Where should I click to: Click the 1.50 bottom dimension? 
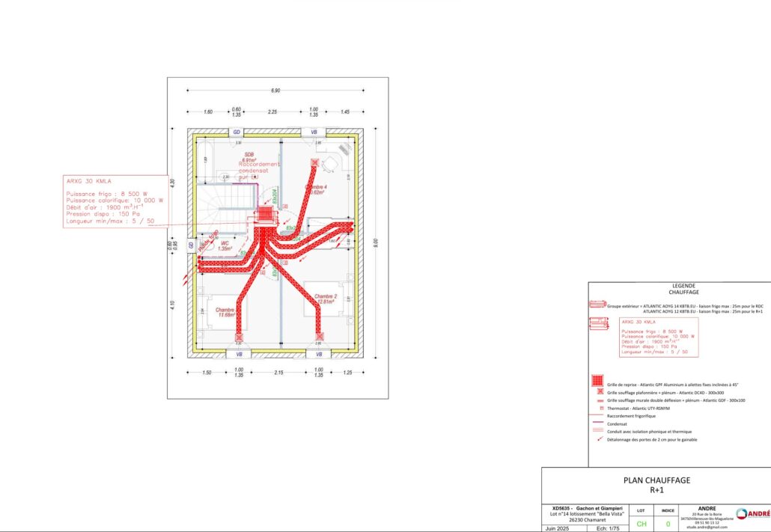click(x=207, y=373)
